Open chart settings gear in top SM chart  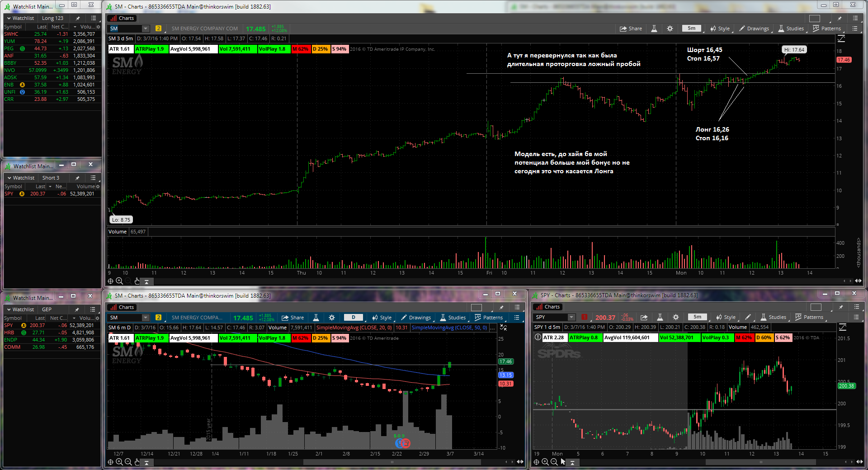(x=670, y=28)
